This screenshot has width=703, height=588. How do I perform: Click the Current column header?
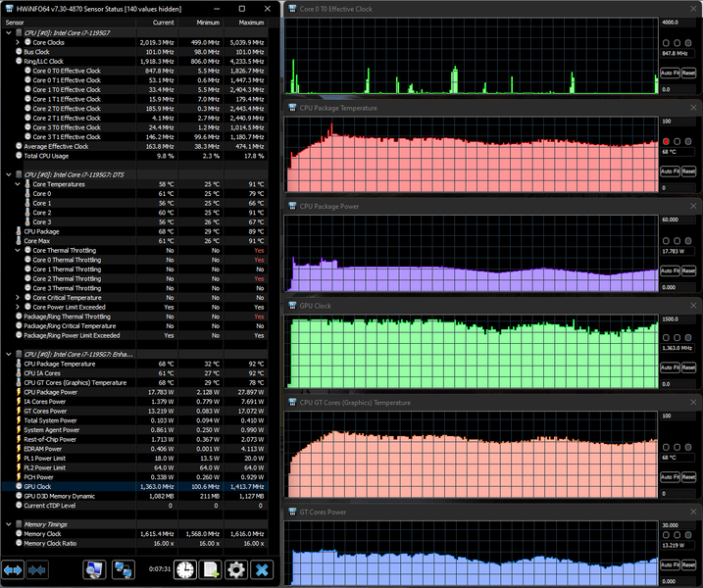(x=164, y=22)
